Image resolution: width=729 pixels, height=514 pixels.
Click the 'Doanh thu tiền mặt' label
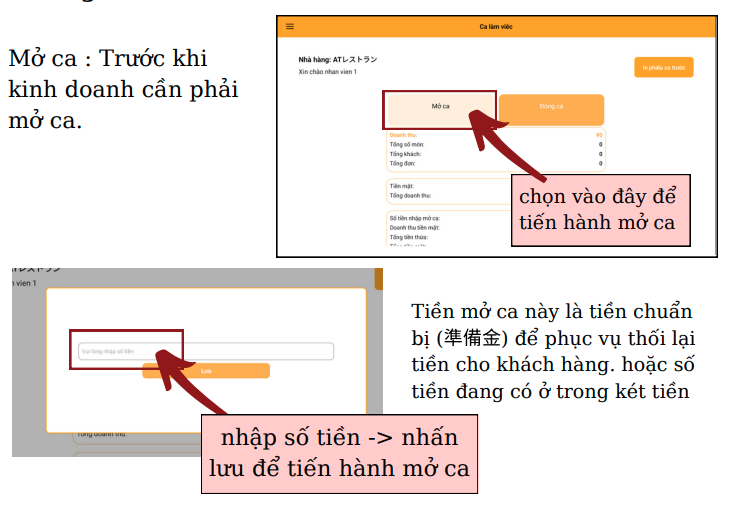[415, 227]
